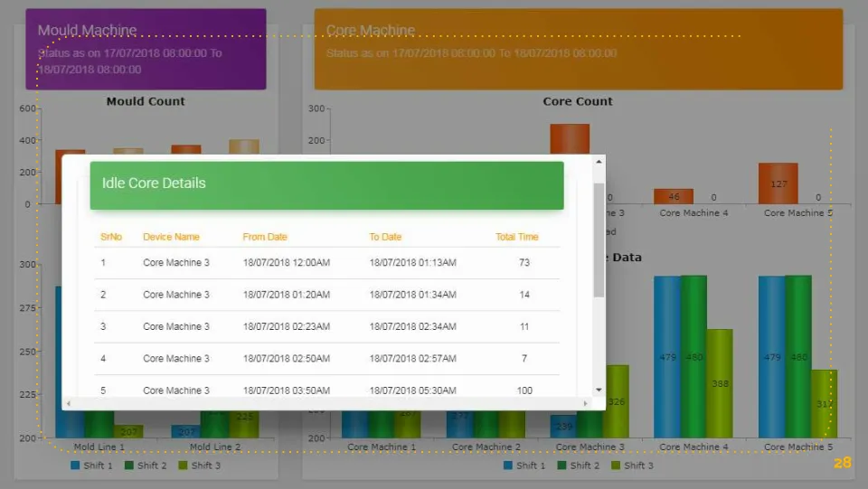Select From Date 18/07/2018 02:23AM cell
Screen dimensions: 868x489
(x=287, y=327)
